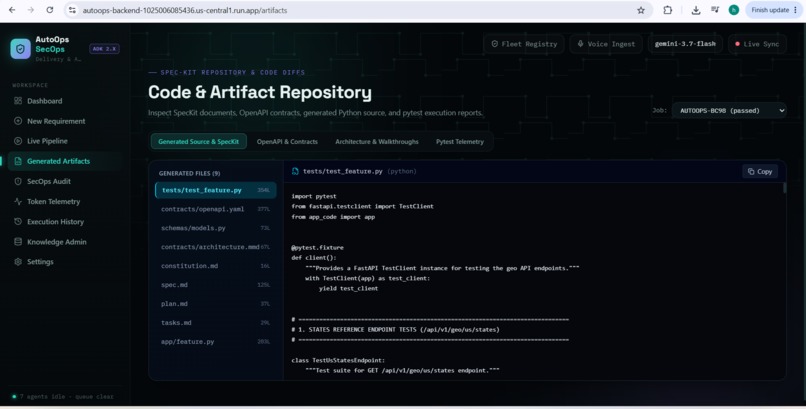Select spec.md file

(x=215, y=285)
